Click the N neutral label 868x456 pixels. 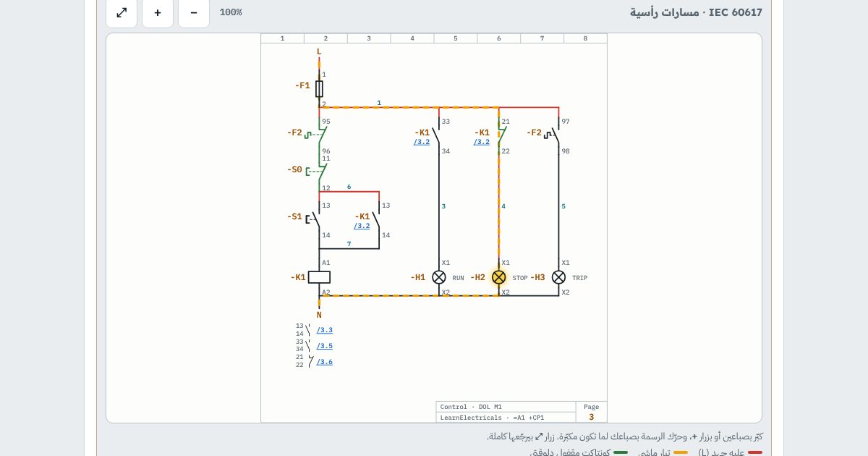tap(319, 315)
